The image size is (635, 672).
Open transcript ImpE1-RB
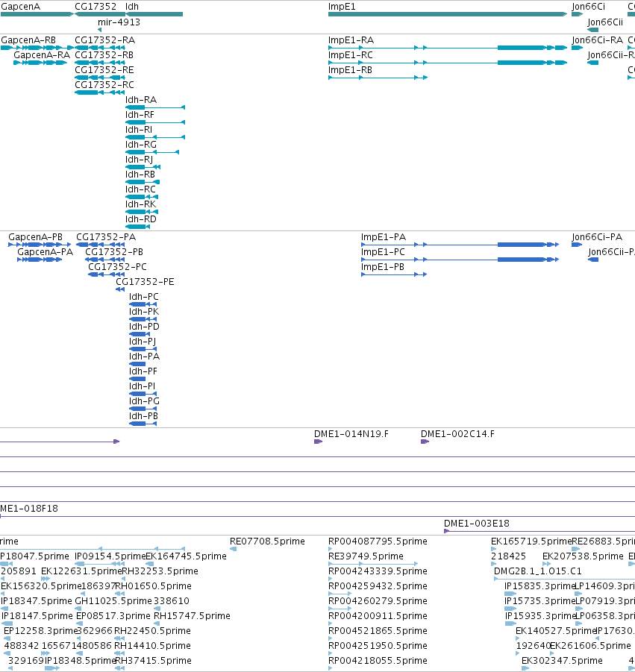tap(378, 78)
